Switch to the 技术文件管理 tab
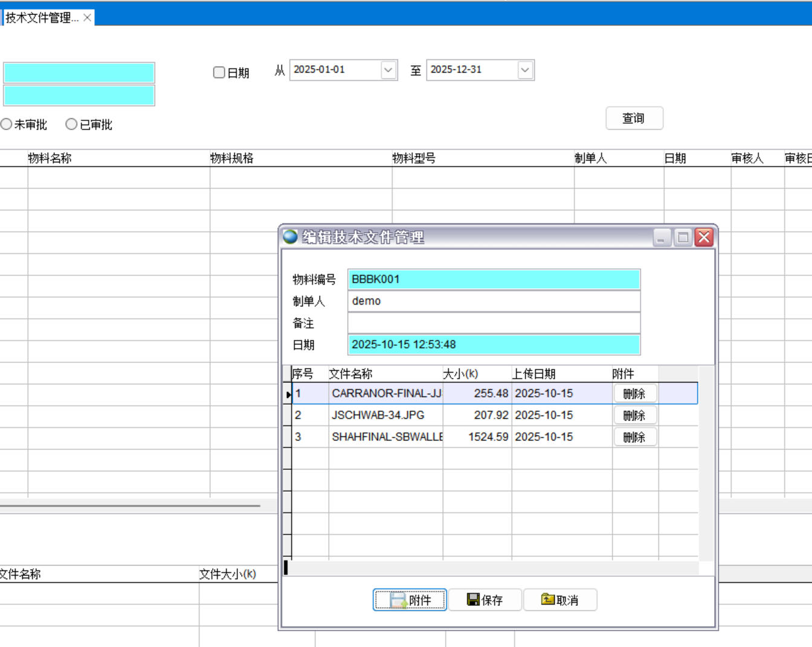Image resolution: width=812 pixels, height=647 pixels. (x=42, y=18)
